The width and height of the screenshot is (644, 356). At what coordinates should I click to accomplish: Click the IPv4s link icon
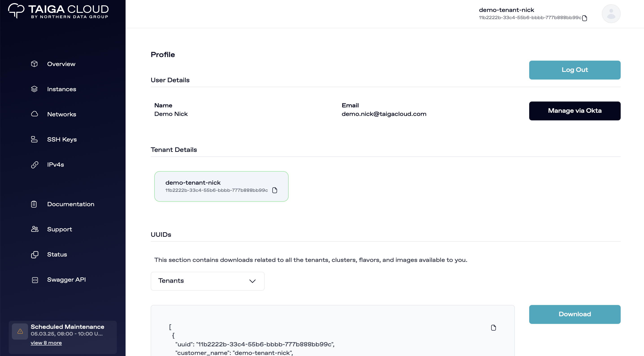point(35,165)
